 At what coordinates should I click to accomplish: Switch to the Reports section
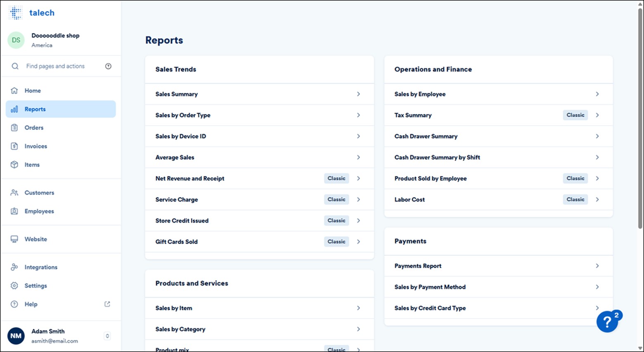(35, 109)
